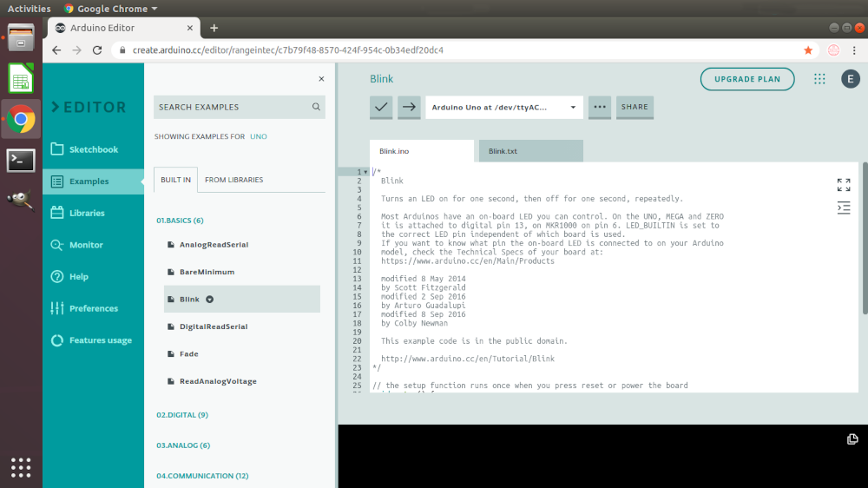
Task: Collapse the 01.BASICS category
Action: [x=180, y=221]
